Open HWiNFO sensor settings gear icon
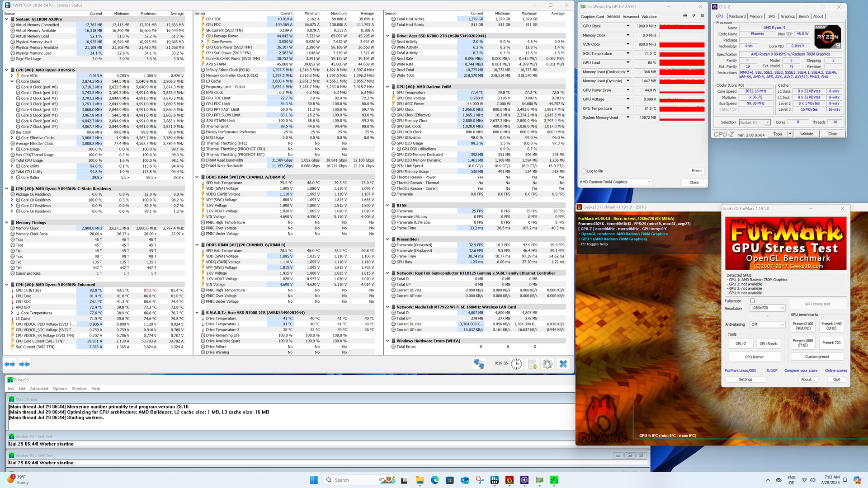Viewport: 868px width, 488px height. [547, 364]
